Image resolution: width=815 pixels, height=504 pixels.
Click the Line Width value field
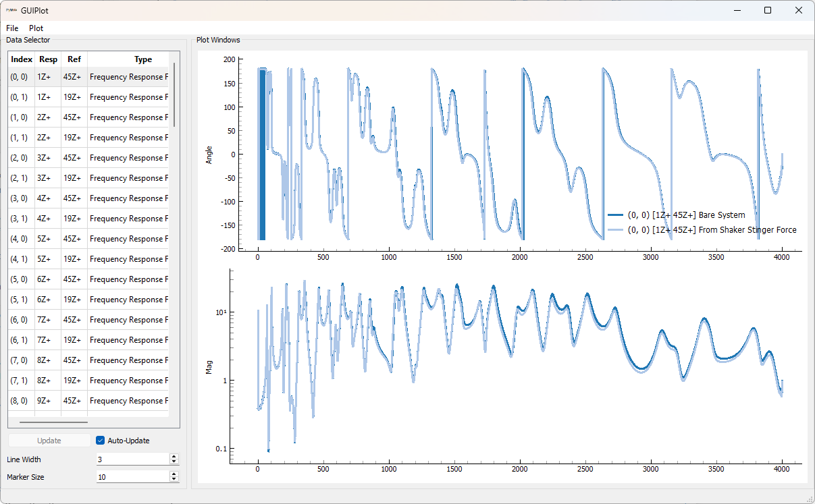(x=132, y=459)
